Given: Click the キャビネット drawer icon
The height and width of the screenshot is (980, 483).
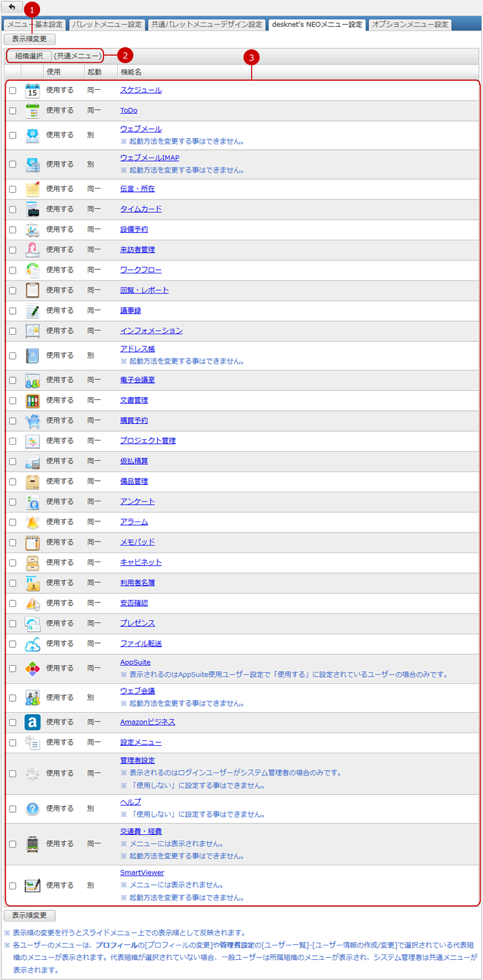Looking at the screenshot, I should (x=32, y=562).
